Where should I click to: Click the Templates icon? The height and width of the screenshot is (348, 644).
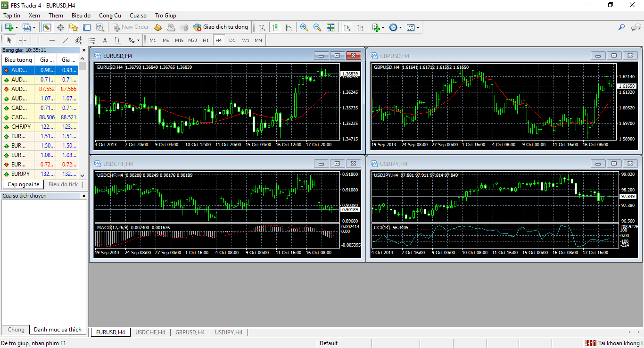411,27
